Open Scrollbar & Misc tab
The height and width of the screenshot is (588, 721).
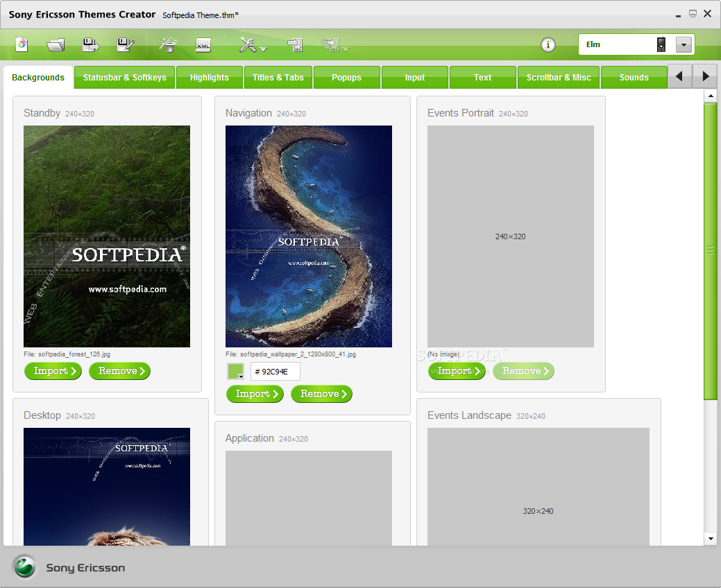tap(559, 78)
